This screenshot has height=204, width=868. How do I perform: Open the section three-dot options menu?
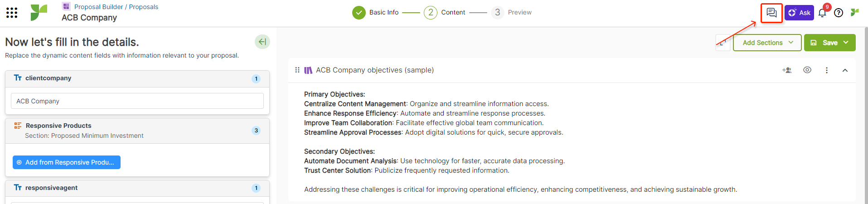(x=827, y=70)
